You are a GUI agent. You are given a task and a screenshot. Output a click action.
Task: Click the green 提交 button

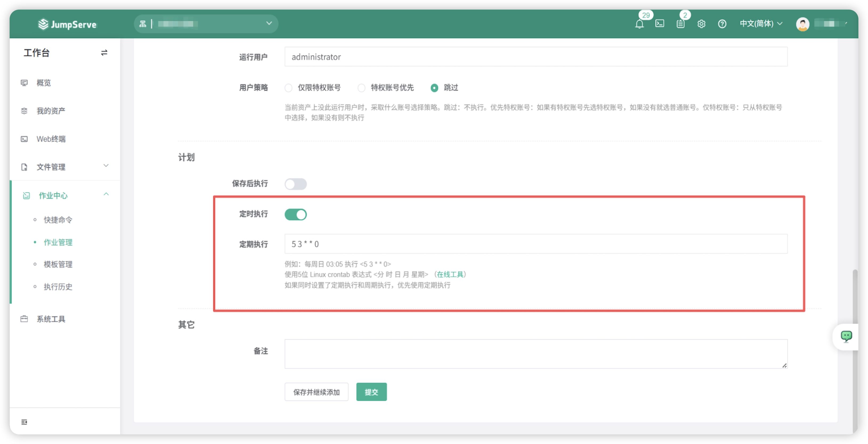coord(371,392)
